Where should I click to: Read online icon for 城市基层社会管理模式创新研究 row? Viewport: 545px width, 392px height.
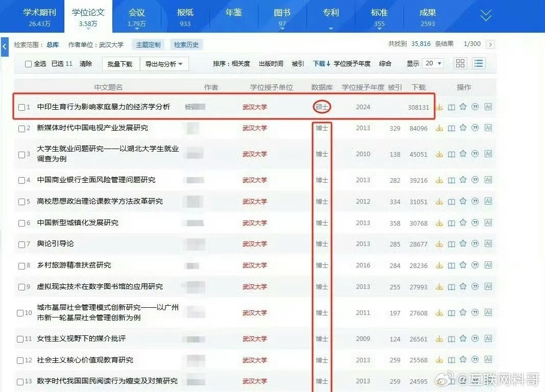pyautogui.click(x=451, y=313)
